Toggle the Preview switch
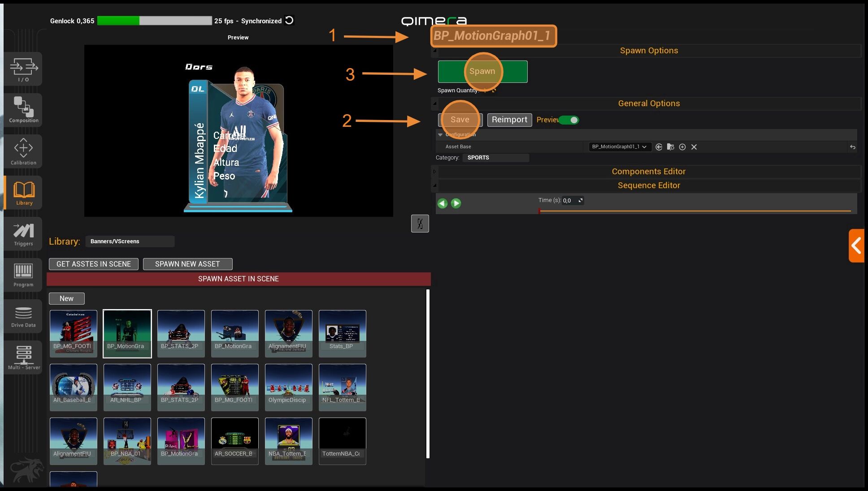The image size is (868, 491). click(x=569, y=120)
